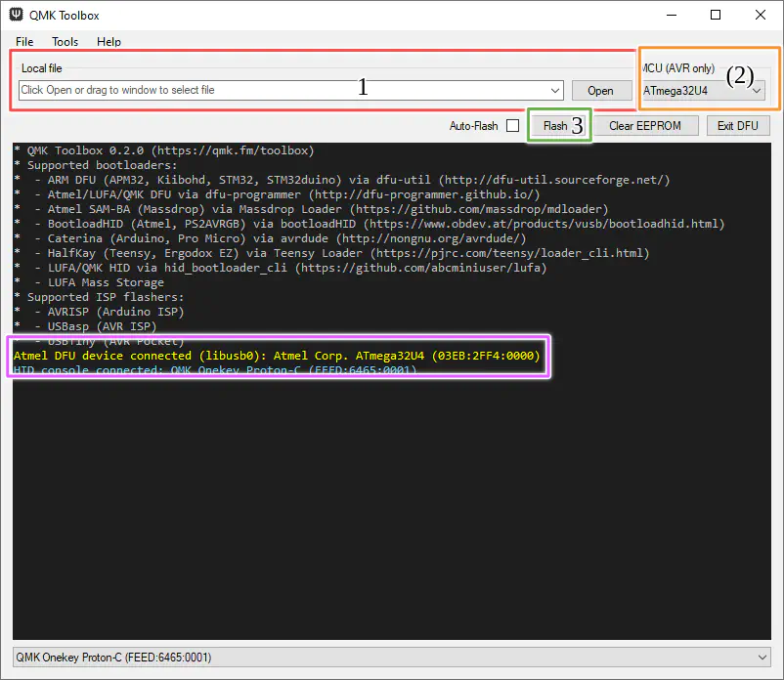This screenshot has height=680, width=784.
Task: Open the File menu
Action: tap(24, 42)
